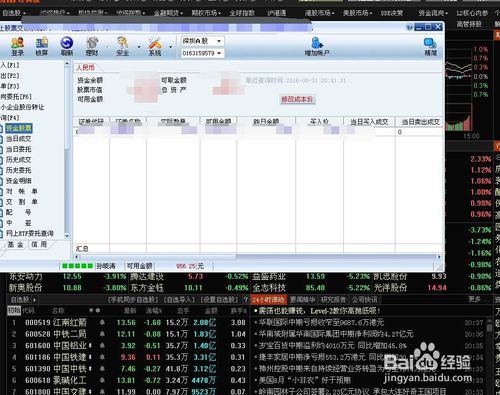Select 交割单 in the sidebar
This screenshot has width=500, height=395.
[21, 202]
